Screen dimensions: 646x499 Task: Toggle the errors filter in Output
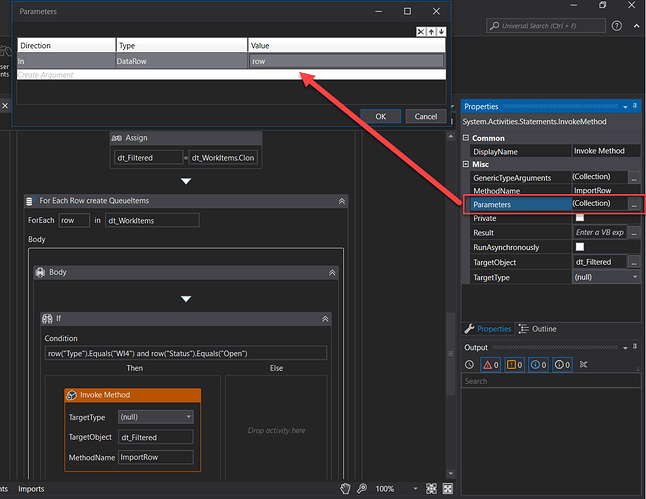click(x=490, y=365)
